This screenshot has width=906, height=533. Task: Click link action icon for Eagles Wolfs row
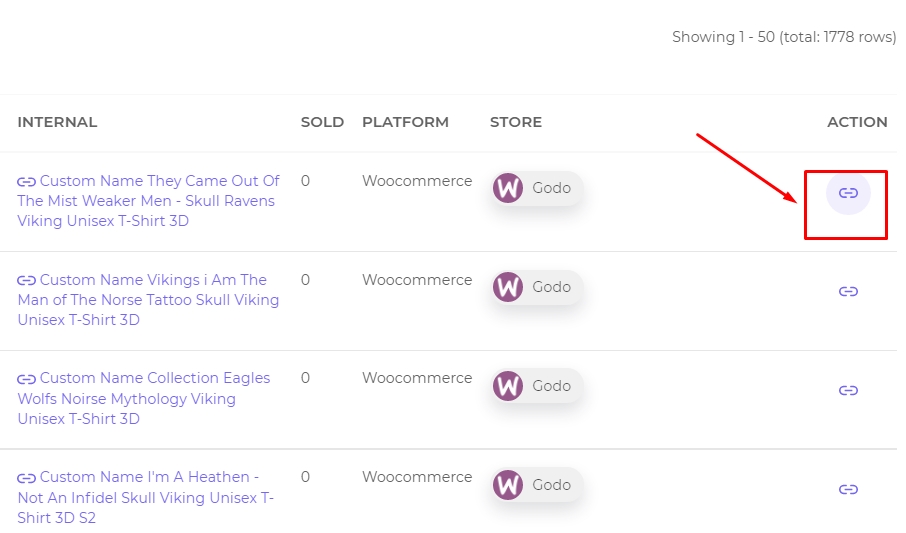[848, 390]
